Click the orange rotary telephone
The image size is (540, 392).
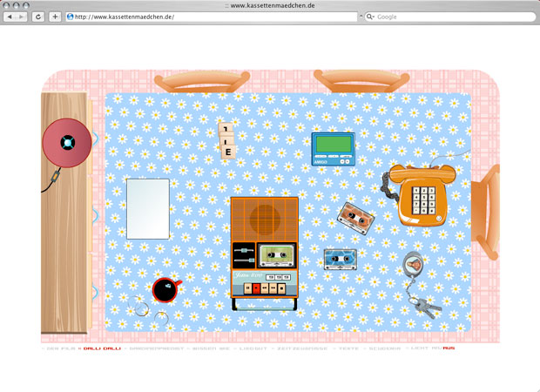(420, 195)
